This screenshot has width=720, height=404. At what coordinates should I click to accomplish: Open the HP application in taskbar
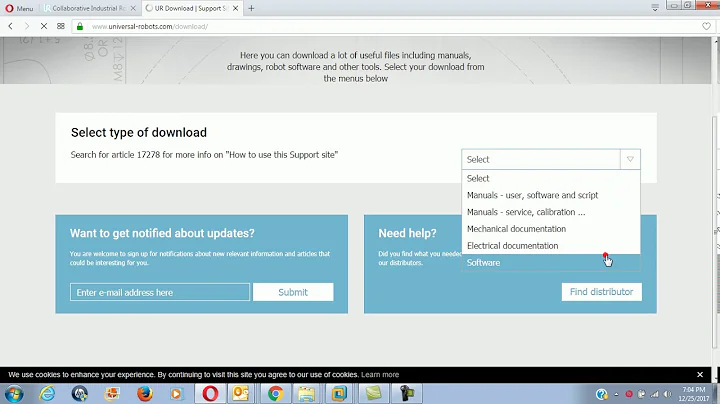(x=79, y=394)
